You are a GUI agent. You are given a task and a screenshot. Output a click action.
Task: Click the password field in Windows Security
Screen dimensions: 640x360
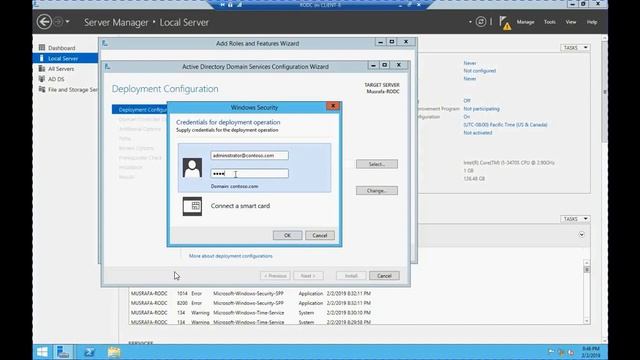[x=249, y=173]
